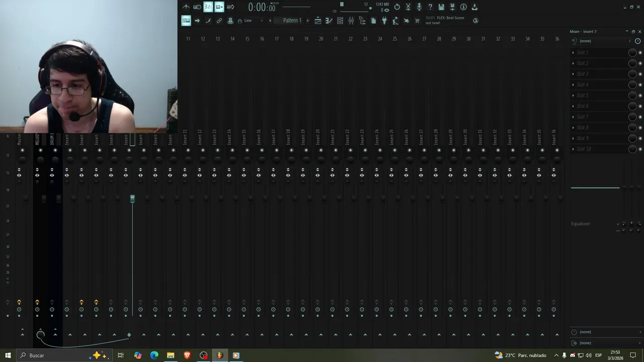Screen dimensions: 644x362
Task: Click the Insert 7 volume fader handle
Action: tap(132, 199)
